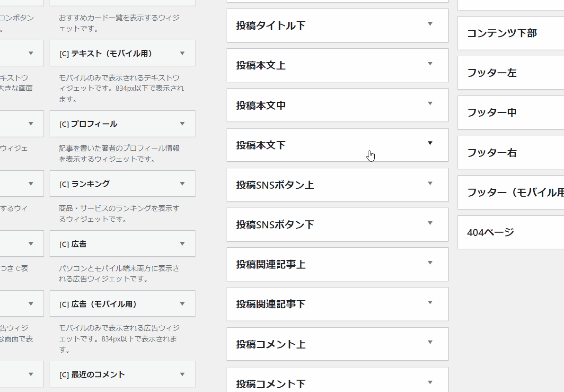
Task: Expand the 投稿本文上 widget area arrow
Action: 430,64
